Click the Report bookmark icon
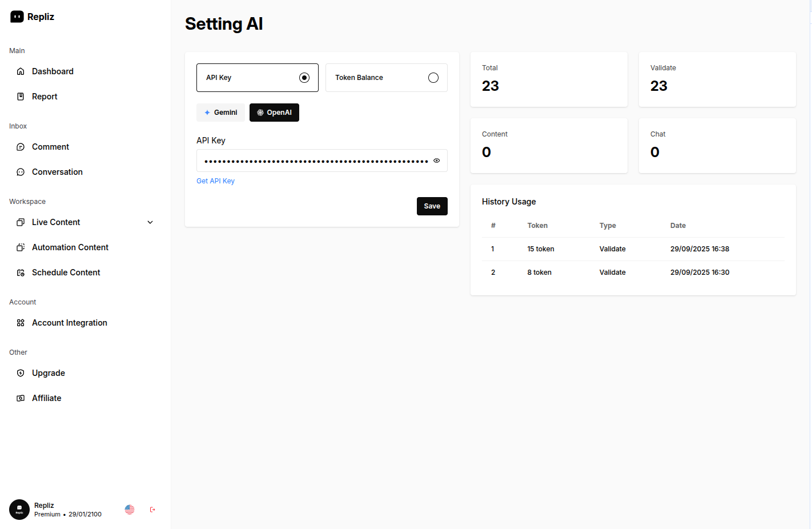Image resolution: width=812 pixels, height=529 pixels. coord(21,97)
